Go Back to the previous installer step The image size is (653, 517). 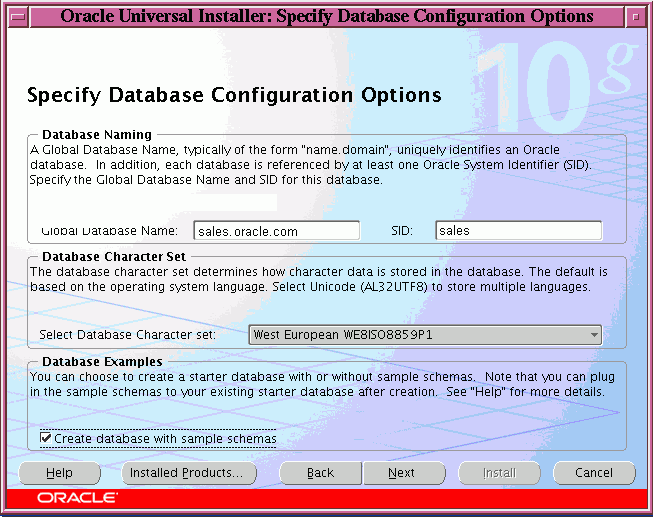click(x=320, y=473)
